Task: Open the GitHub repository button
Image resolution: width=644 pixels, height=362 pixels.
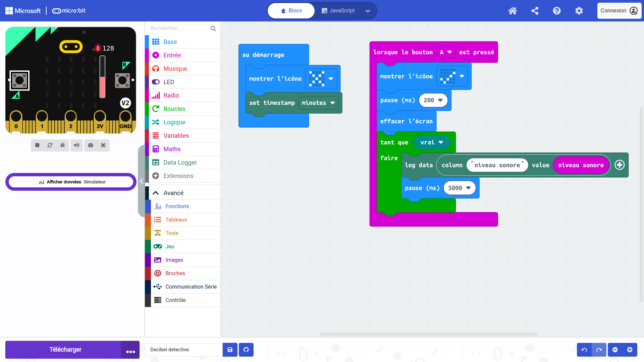Action: pos(246,350)
